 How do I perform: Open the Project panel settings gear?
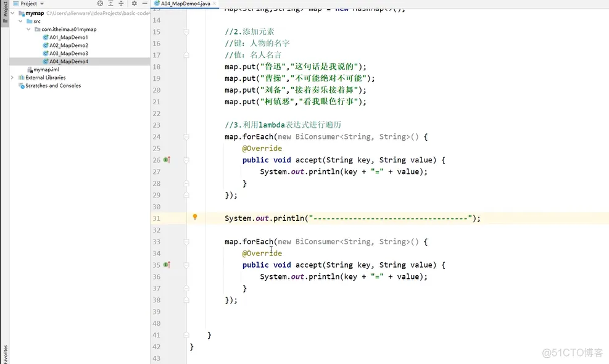pos(135,4)
